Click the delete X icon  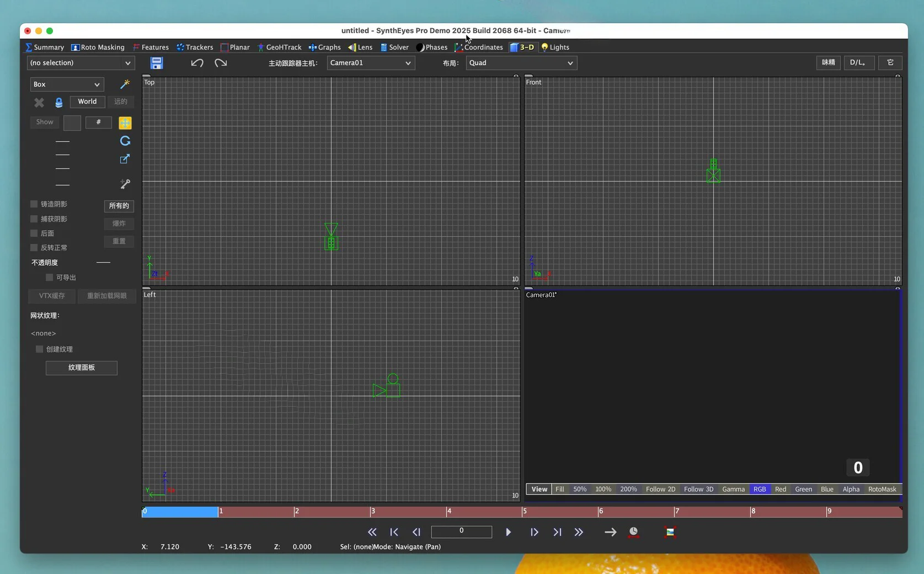[39, 102]
